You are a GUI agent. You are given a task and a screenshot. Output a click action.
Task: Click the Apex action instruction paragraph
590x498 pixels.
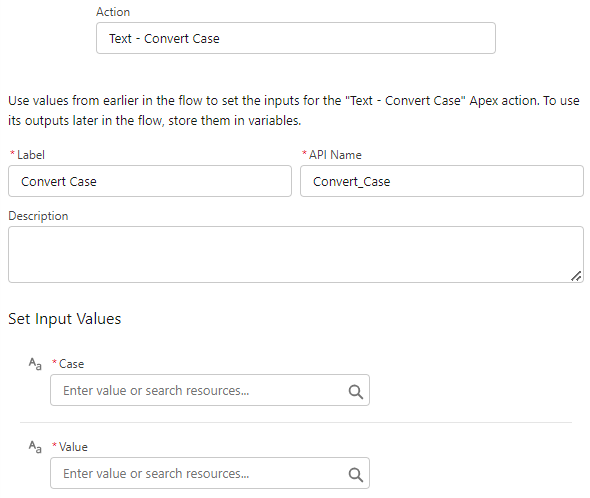293,111
